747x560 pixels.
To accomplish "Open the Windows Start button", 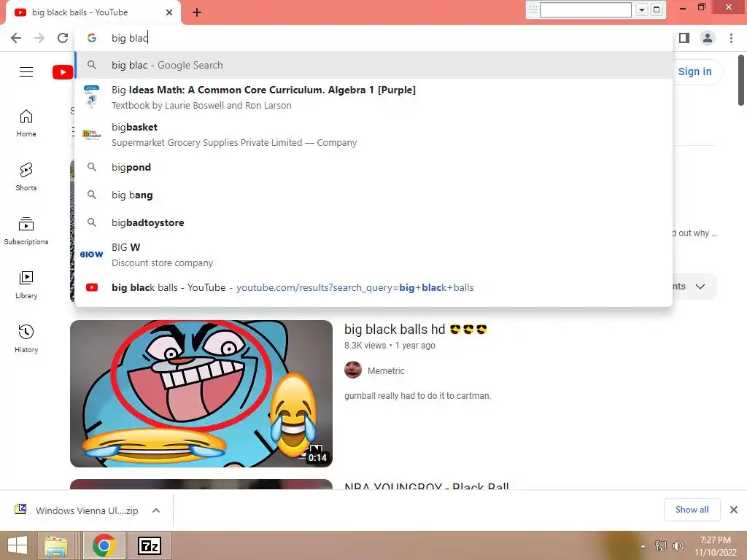I will 18,545.
